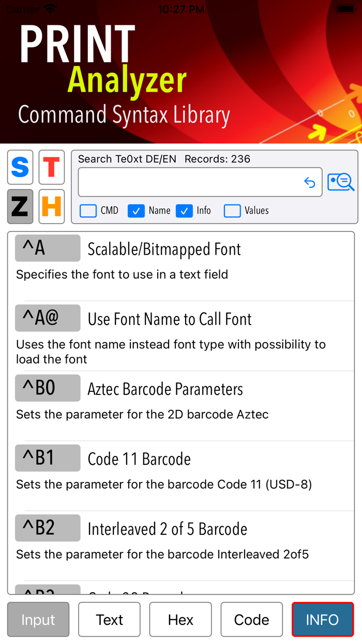The width and height of the screenshot is (362, 644).
Task: Select the ^A@ command badge
Action: [x=48, y=318]
